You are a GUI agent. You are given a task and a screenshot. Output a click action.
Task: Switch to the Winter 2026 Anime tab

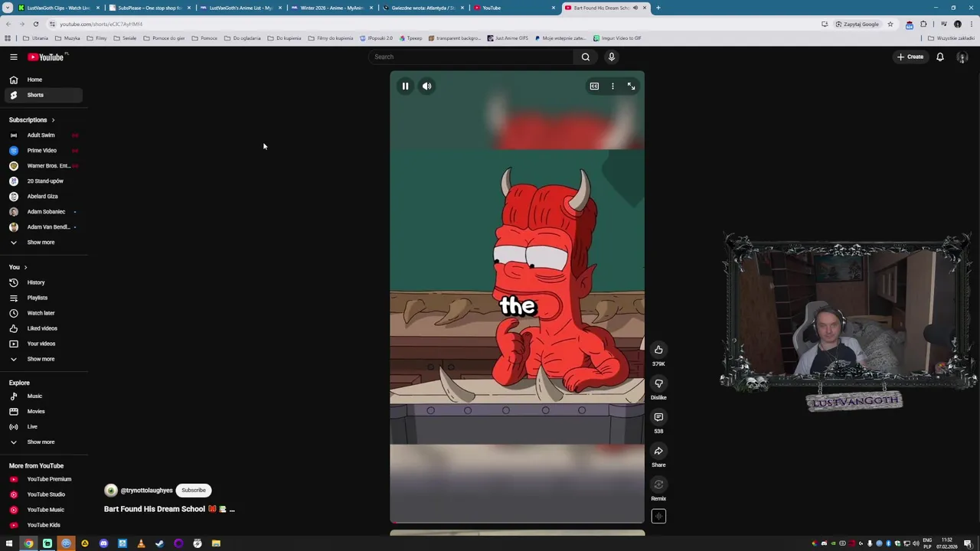[x=331, y=8]
